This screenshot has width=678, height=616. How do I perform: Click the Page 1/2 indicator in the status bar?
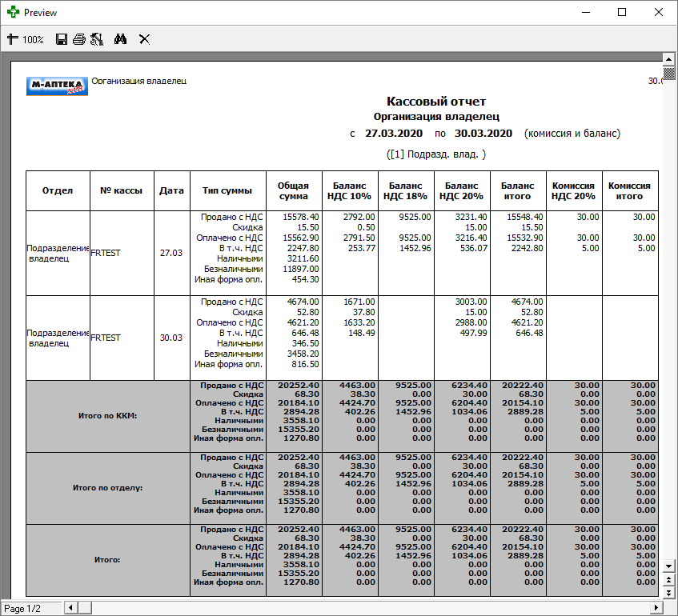[x=22, y=609]
